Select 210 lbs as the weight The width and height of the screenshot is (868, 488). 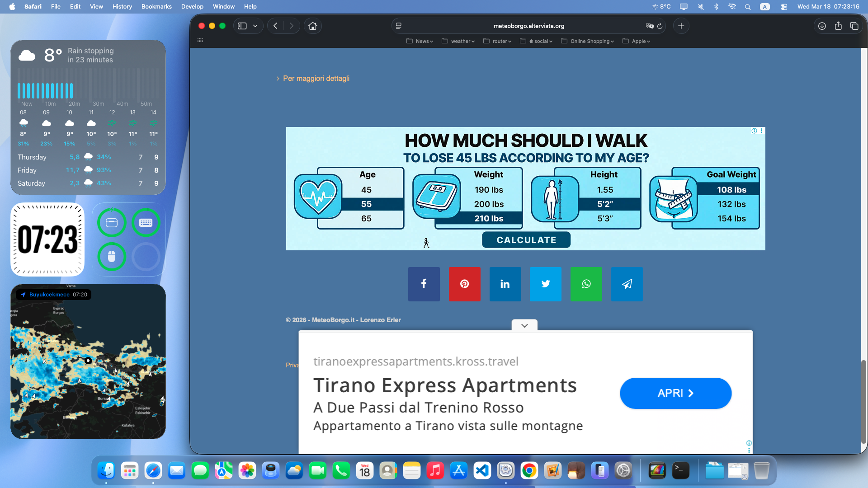pyautogui.click(x=489, y=218)
